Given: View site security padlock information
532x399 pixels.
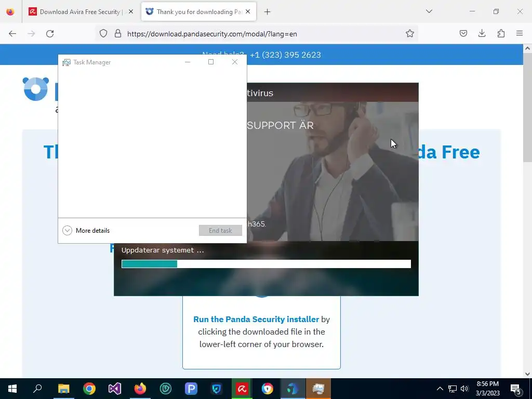Looking at the screenshot, I should [x=118, y=34].
